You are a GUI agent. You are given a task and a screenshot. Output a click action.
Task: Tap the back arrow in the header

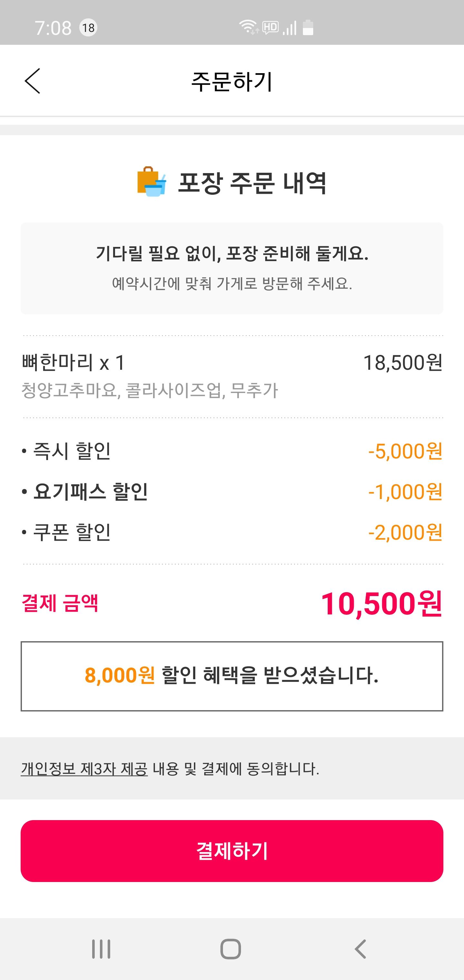pyautogui.click(x=32, y=81)
